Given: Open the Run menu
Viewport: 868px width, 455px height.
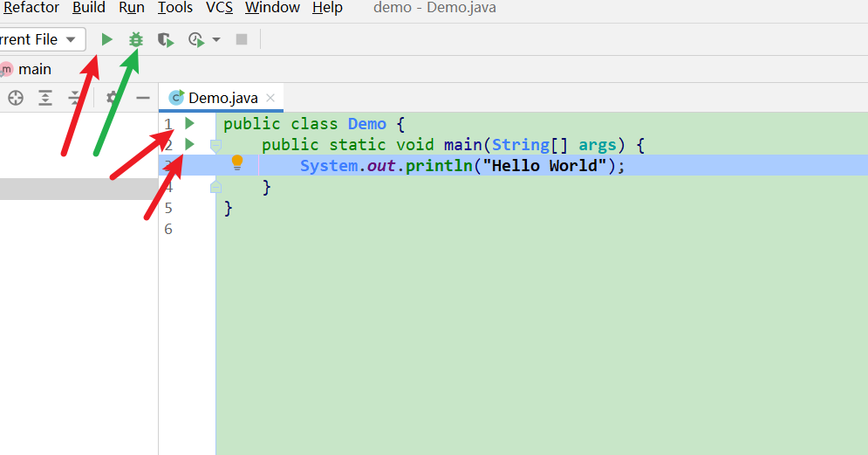Looking at the screenshot, I should coord(132,8).
